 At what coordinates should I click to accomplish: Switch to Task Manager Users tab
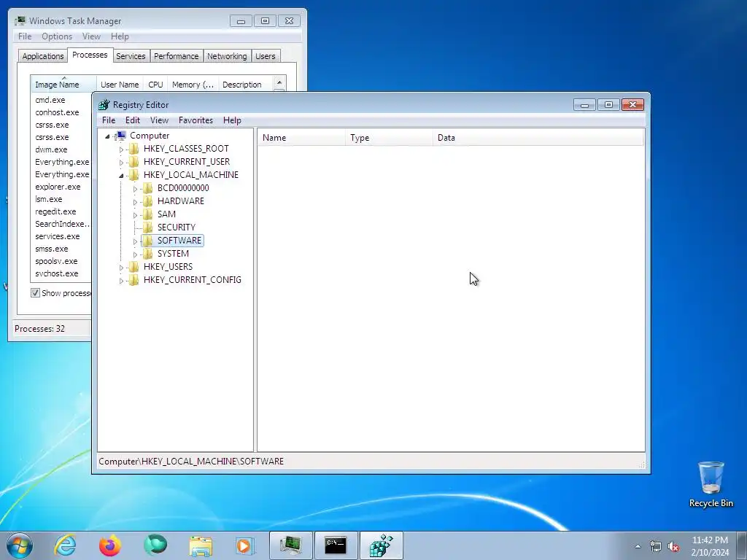pos(265,56)
